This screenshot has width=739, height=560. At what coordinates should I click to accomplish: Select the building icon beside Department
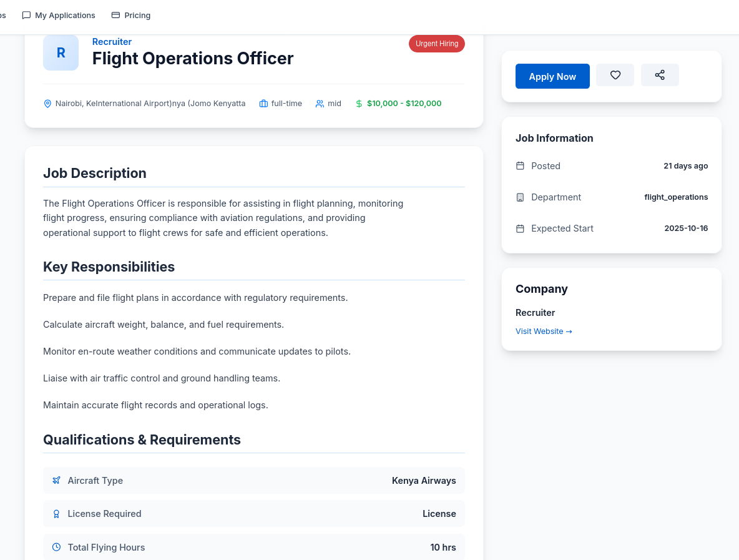520,197
